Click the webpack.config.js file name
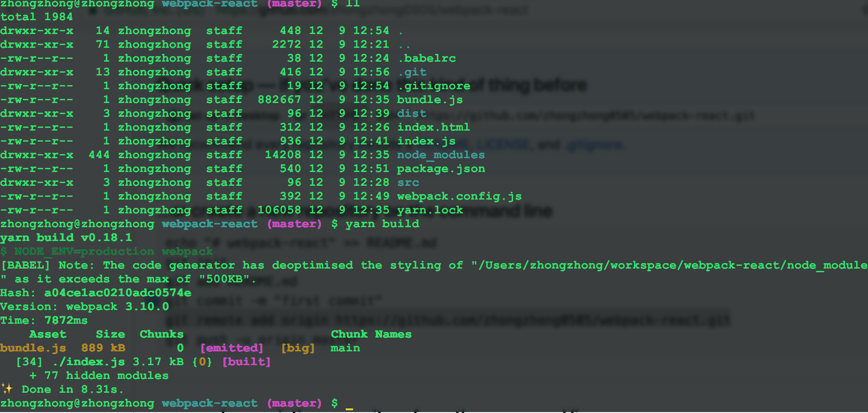The height and width of the screenshot is (413, 868). (459, 196)
